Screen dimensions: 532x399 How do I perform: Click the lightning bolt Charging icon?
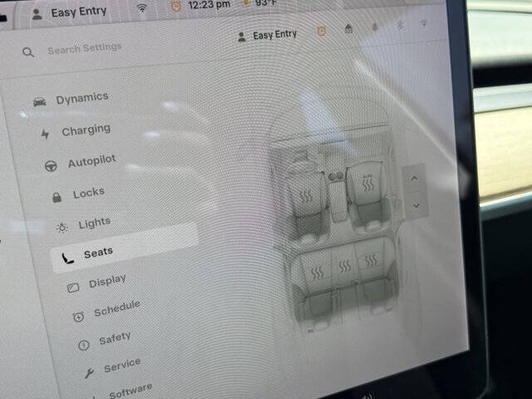click(x=45, y=135)
